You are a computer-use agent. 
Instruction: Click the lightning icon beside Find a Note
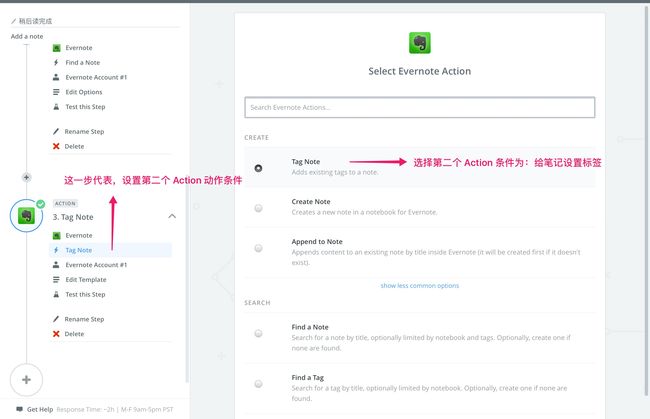coord(56,63)
